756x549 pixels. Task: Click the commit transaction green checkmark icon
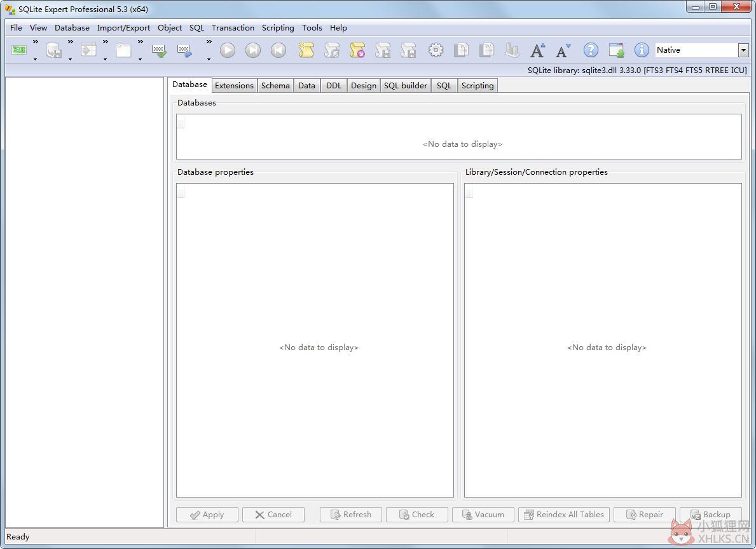(x=158, y=51)
